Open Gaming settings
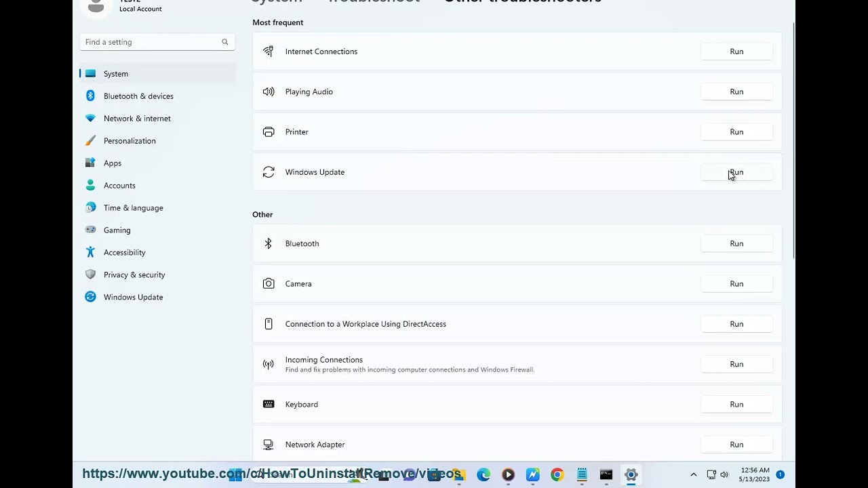 coord(157,230)
